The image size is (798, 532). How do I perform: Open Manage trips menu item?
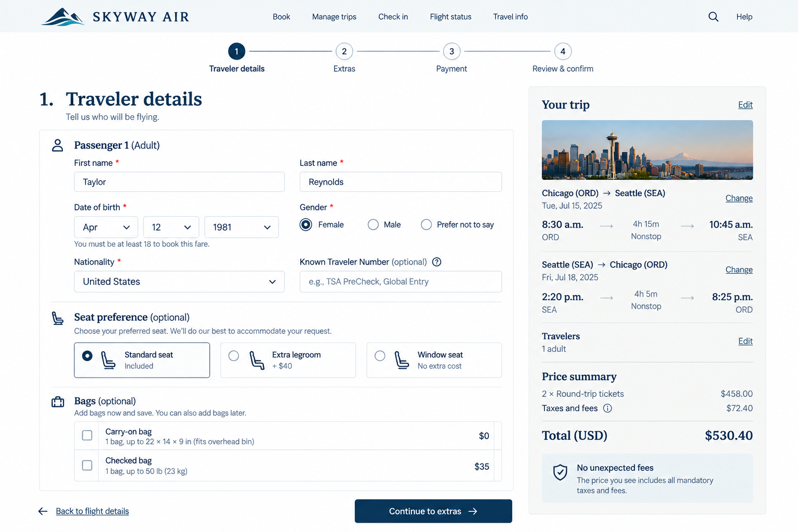click(334, 17)
